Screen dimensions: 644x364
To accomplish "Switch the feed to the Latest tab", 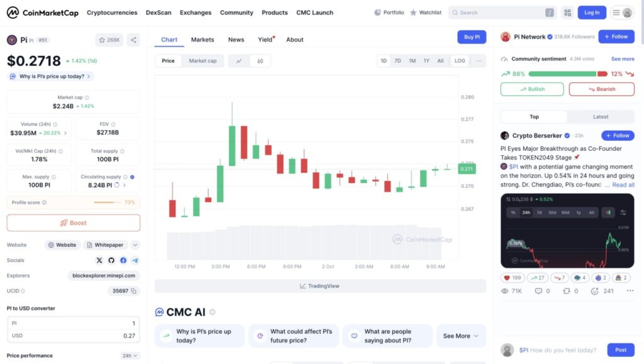I will click(x=600, y=117).
